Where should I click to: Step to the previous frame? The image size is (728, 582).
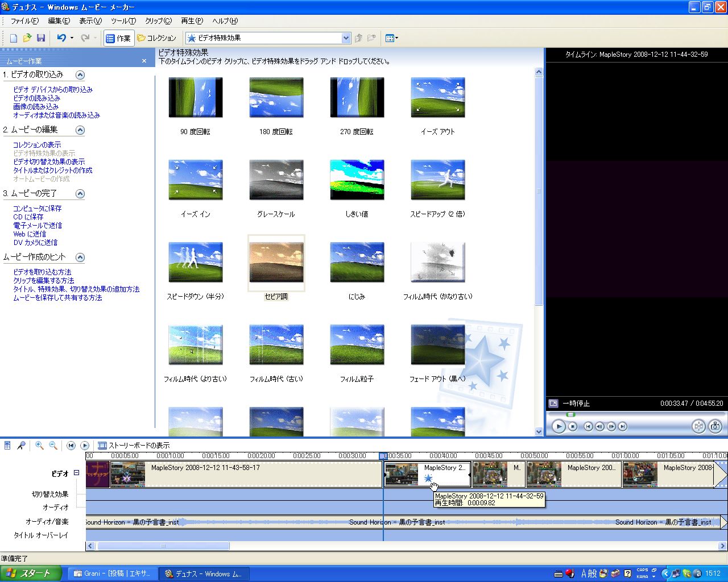(x=600, y=426)
